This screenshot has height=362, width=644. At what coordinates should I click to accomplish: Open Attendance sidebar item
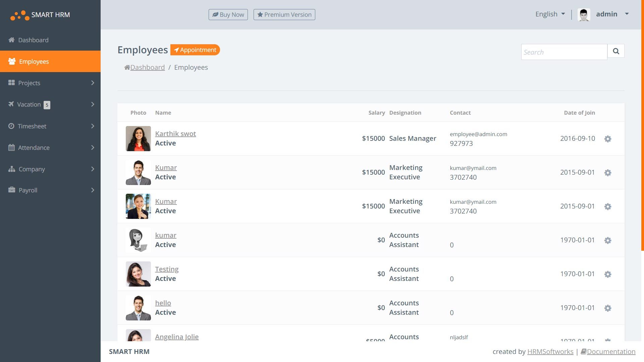pyautogui.click(x=34, y=147)
